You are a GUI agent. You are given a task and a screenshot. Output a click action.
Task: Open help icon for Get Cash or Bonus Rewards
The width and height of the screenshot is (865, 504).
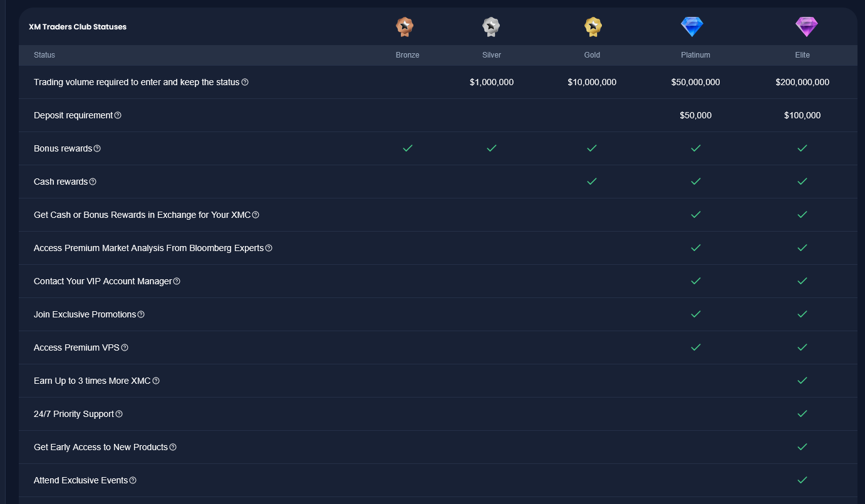click(256, 215)
